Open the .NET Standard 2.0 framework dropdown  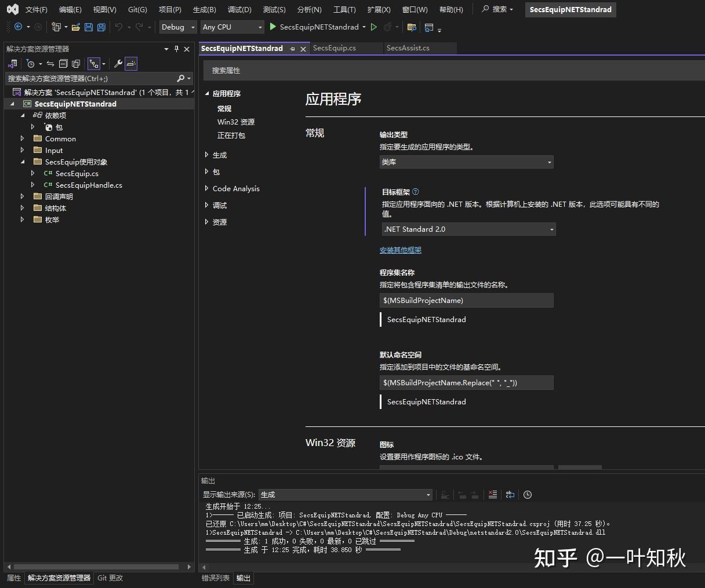point(468,229)
